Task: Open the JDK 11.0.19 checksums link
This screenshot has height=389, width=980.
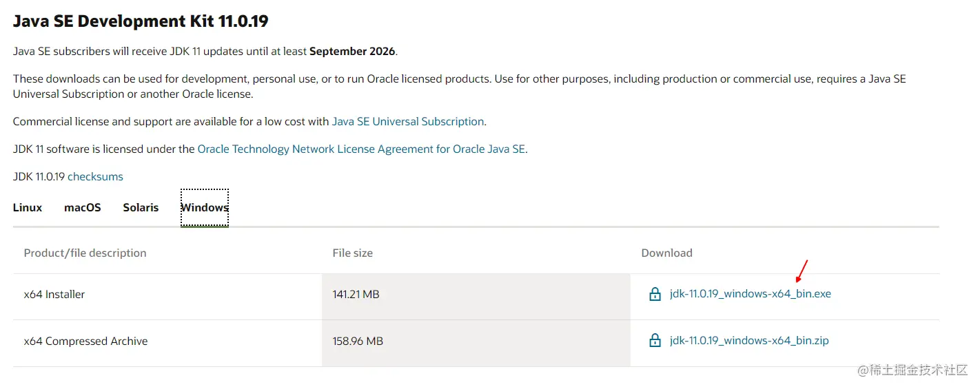Action: point(95,176)
